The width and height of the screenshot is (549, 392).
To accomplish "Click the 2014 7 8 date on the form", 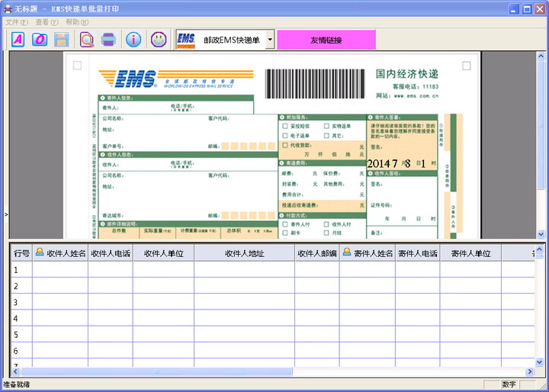I will click(x=396, y=163).
